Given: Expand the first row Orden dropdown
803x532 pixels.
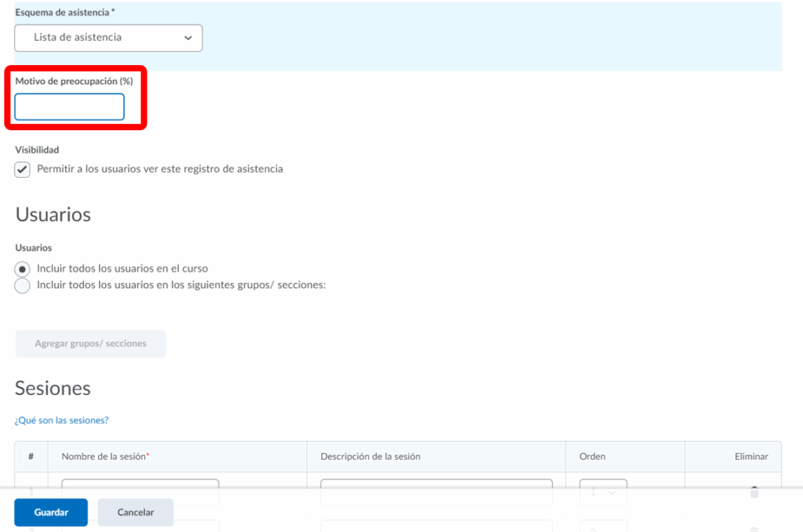Looking at the screenshot, I should coord(602,484).
